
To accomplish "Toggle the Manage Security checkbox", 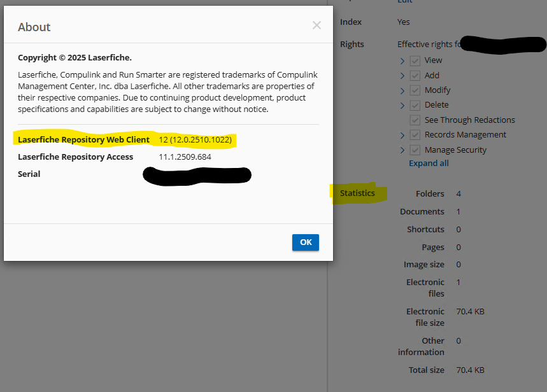I will (415, 150).
